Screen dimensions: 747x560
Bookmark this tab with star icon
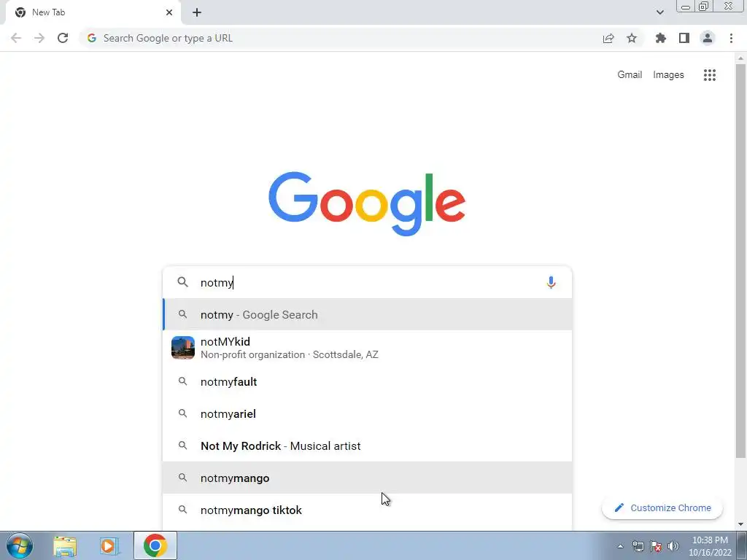click(x=632, y=38)
